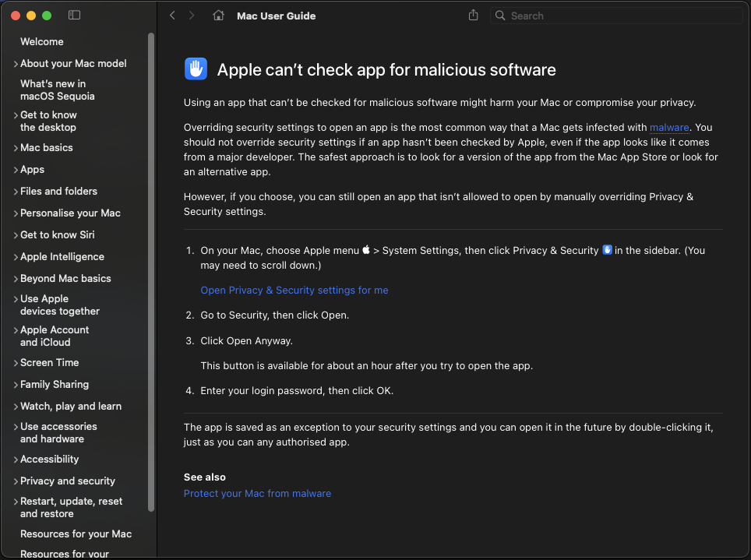Expand the Apple Intelligence topic chevron
This screenshot has height=560, width=751.
coord(16,257)
